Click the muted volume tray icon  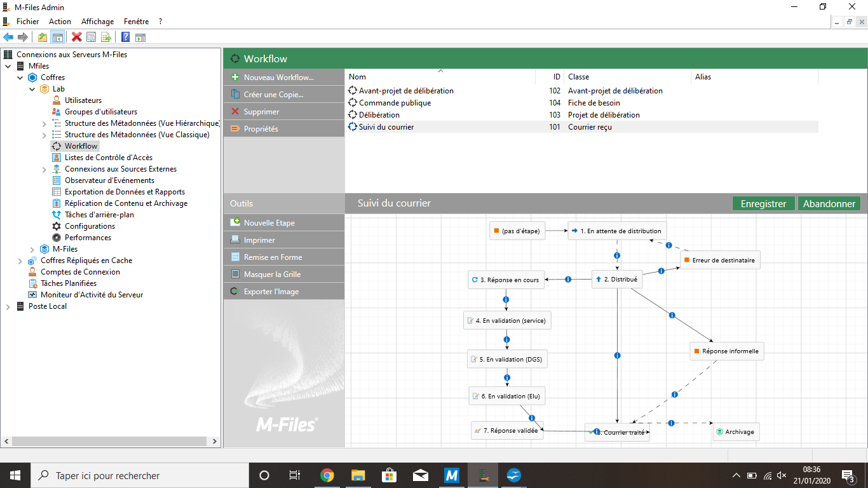coord(782,475)
